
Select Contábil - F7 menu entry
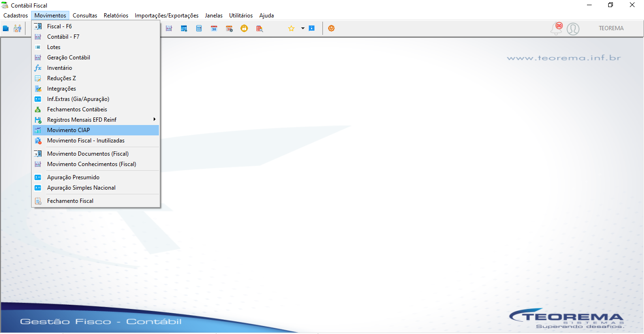coord(96,37)
